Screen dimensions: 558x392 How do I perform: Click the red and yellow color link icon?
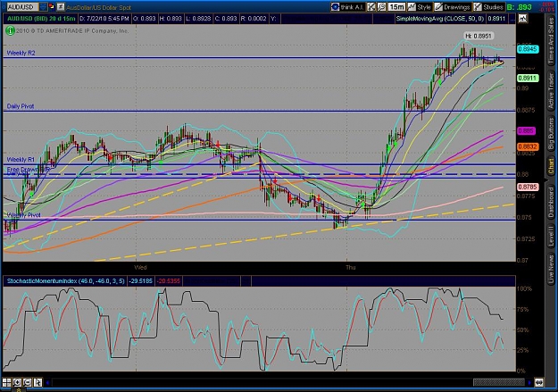[x=52, y=7]
